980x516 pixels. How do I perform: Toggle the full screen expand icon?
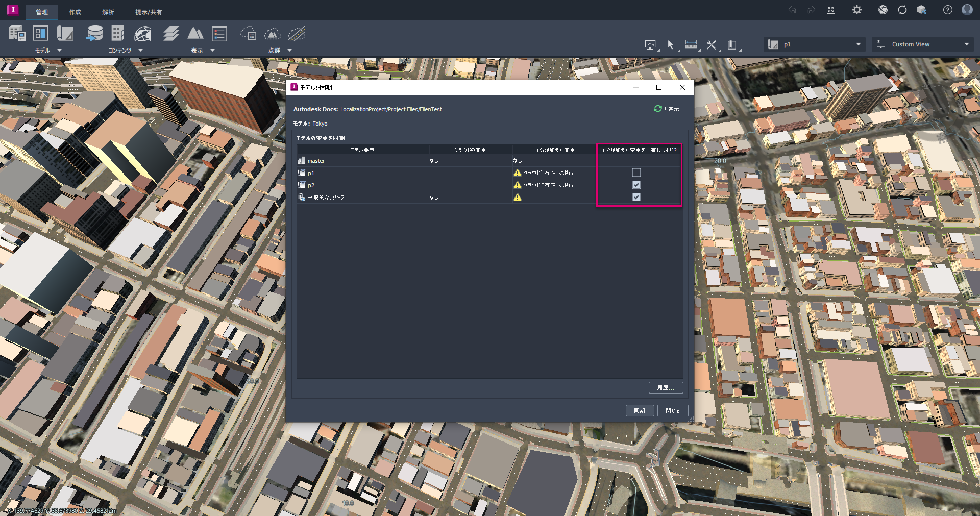(831, 10)
